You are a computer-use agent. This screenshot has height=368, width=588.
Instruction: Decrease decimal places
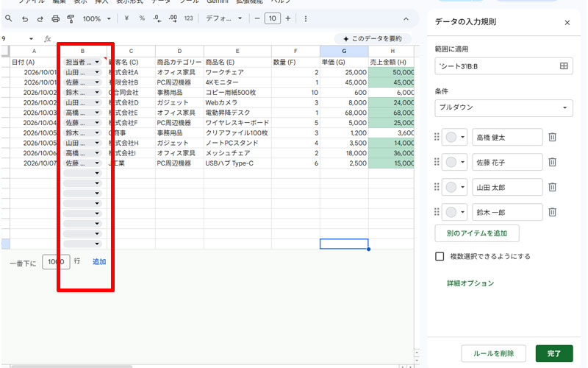click(x=157, y=18)
